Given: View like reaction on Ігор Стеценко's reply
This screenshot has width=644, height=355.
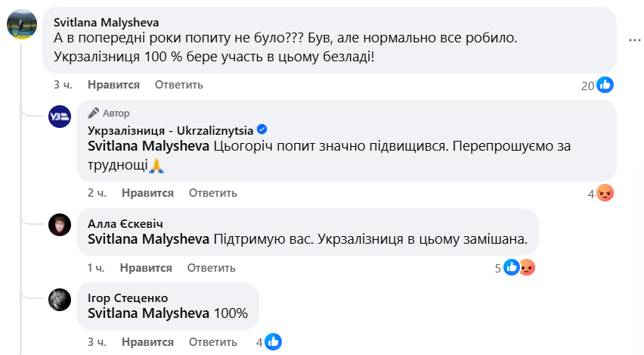Looking at the screenshot, I should coord(273,342).
